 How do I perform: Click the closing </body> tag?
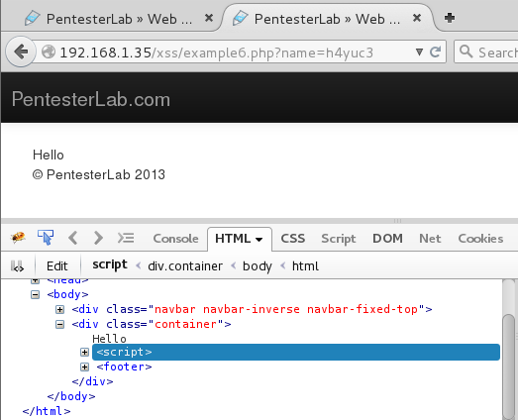71,396
